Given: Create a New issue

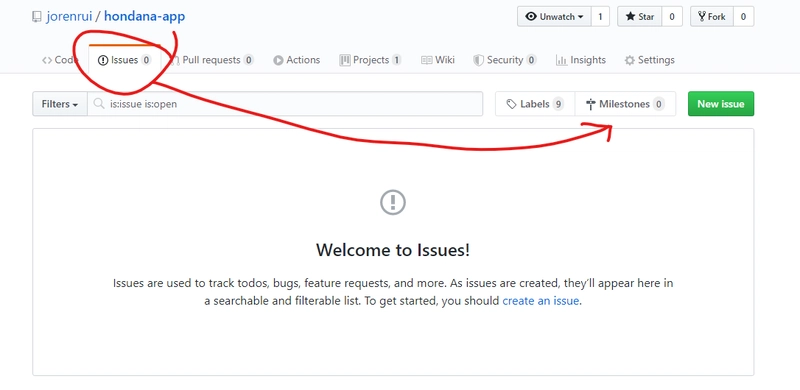Looking at the screenshot, I should (x=720, y=104).
